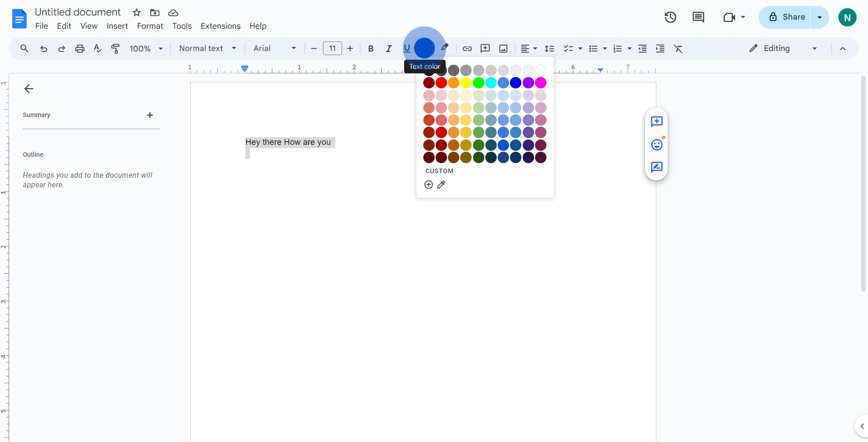
Task: Toggle the numbered list
Action: click(618, 48)
